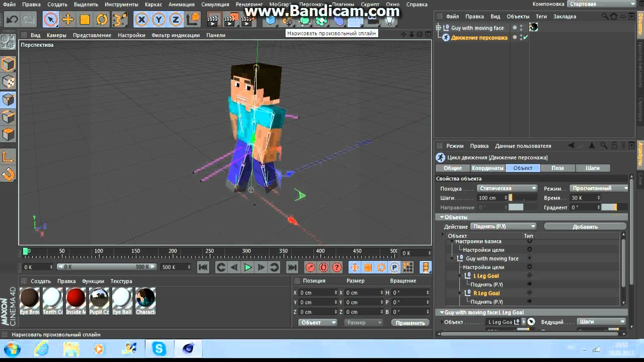
Task: Select the Move tool
Action: 67,20
